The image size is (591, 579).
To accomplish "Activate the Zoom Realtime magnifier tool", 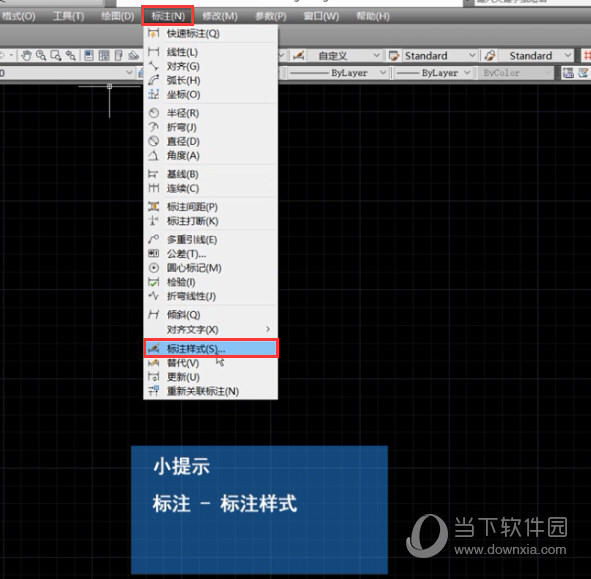I will pyautogui.click(x=41, y=56).
